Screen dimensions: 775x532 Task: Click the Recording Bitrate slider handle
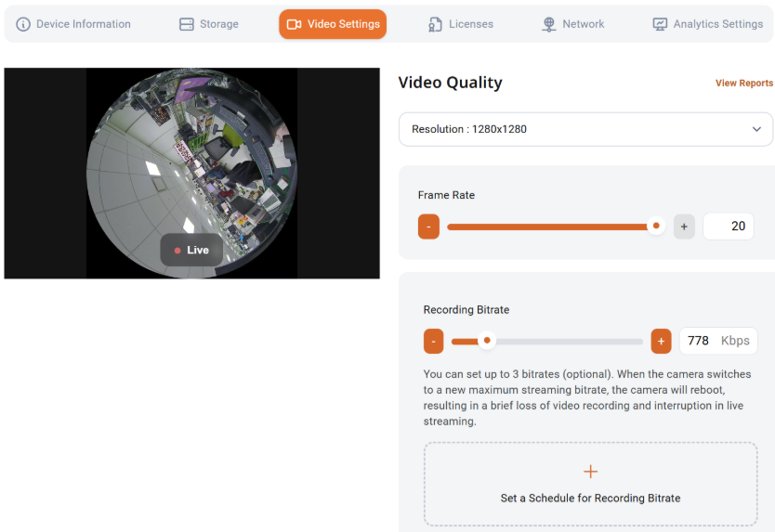[486, 341]
